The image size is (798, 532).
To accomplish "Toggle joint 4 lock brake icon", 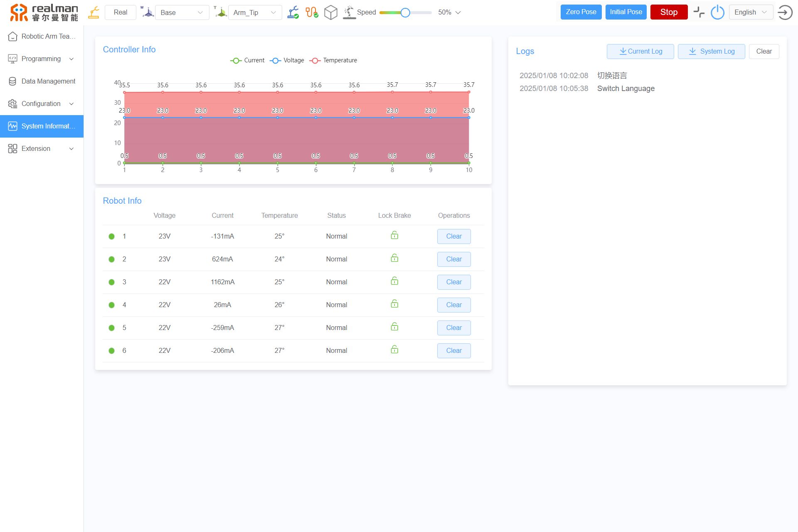I will (394, 304).
